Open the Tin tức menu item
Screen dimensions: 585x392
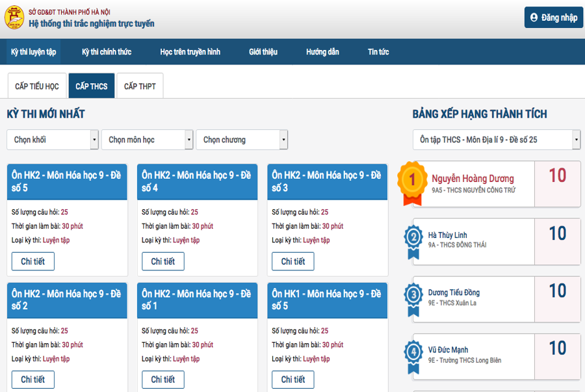[x=378, y=52]
